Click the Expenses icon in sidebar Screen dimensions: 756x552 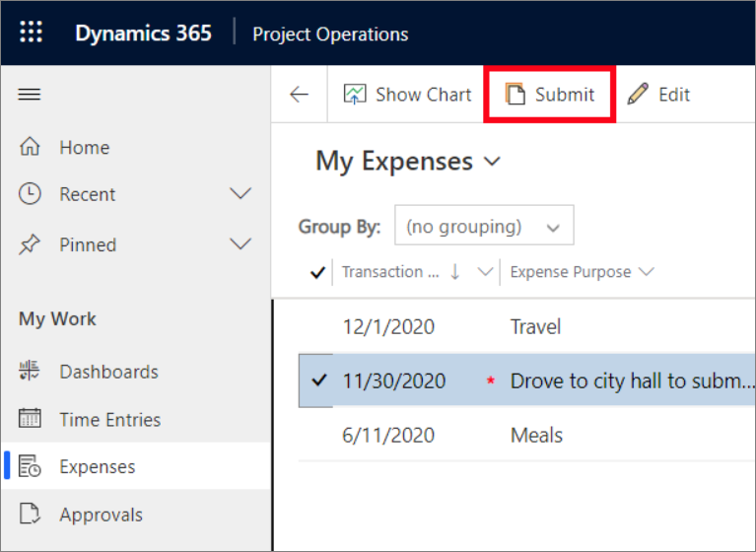[30, 466]
